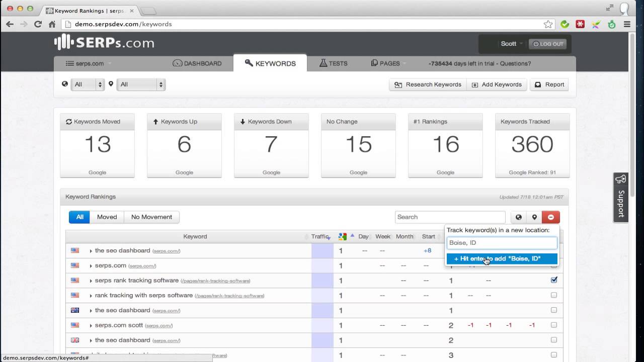The height and width of the screenshot is (362, 644).
Task: Expand the rank tracking with serps software row
Action: (91, 296)
